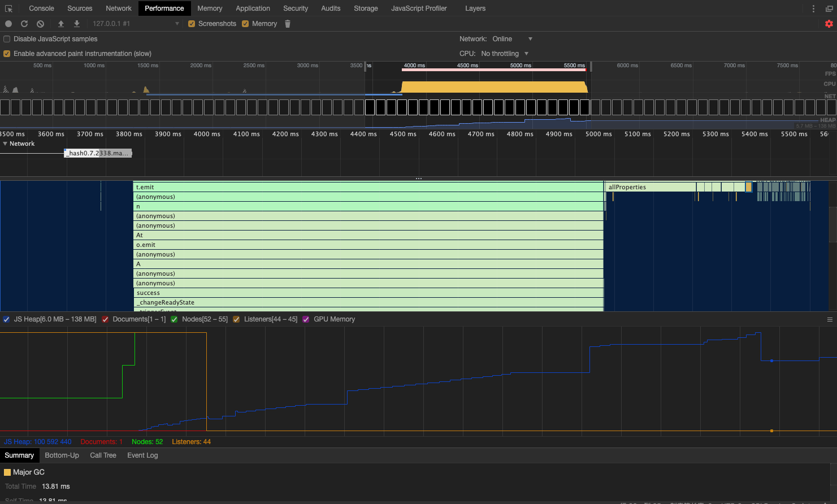
Task: Open the Network Online throttling dropdown
Action: pyautogui.click(x=512, y=39)
